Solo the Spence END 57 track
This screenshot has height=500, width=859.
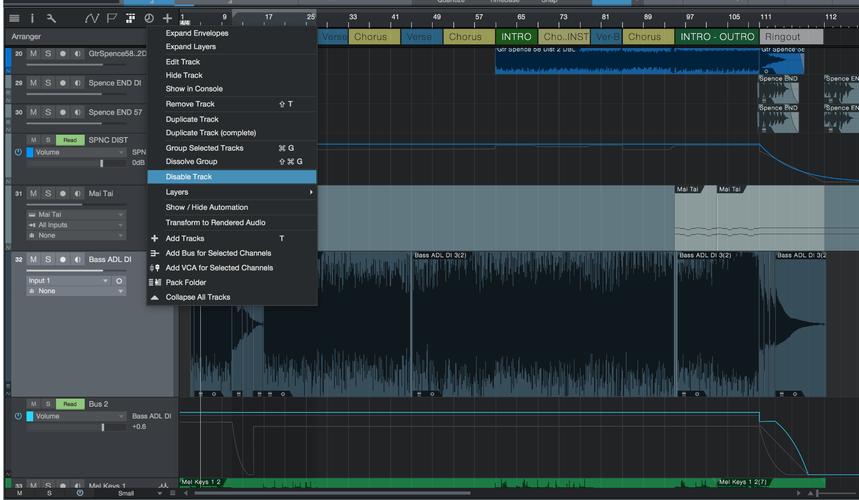pos(48,112)
